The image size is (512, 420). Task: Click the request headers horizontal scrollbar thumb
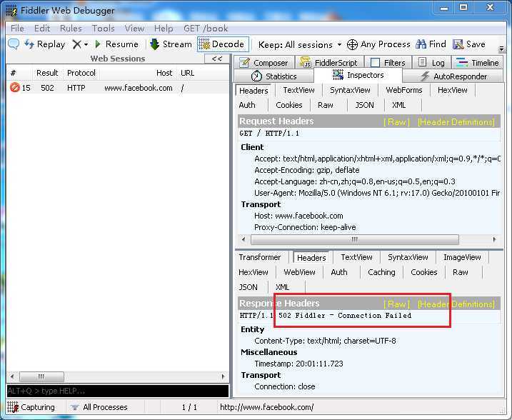point(355,239)
